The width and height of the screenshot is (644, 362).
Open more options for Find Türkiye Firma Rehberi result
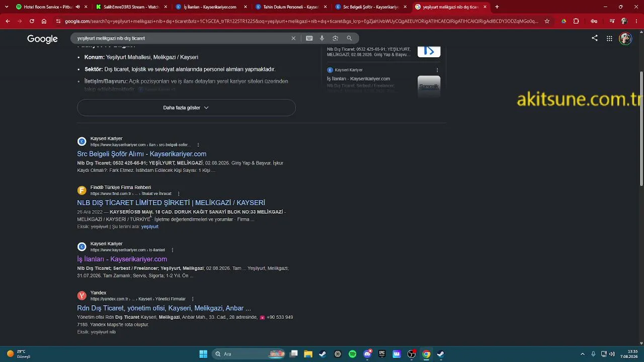[179, 194]
